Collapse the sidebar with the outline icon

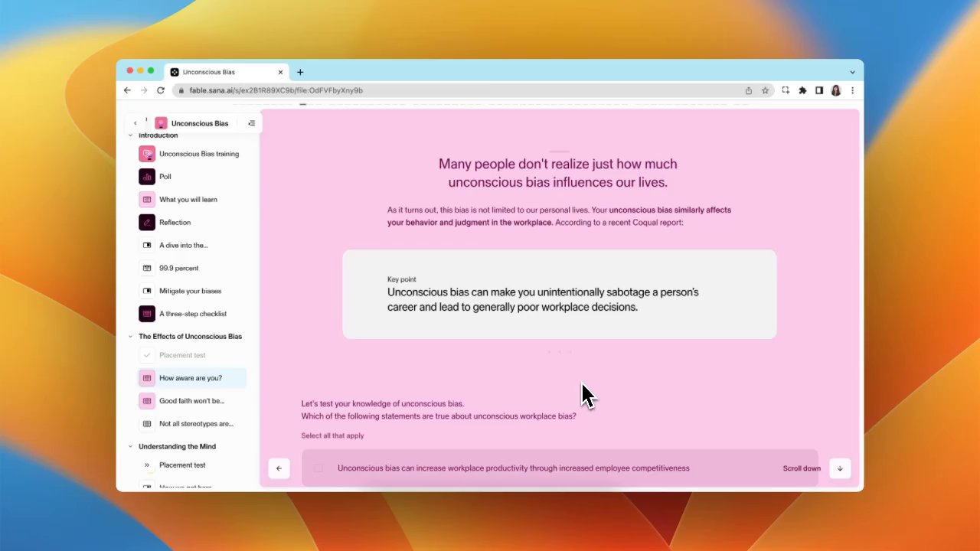click(x=251, y=123)
